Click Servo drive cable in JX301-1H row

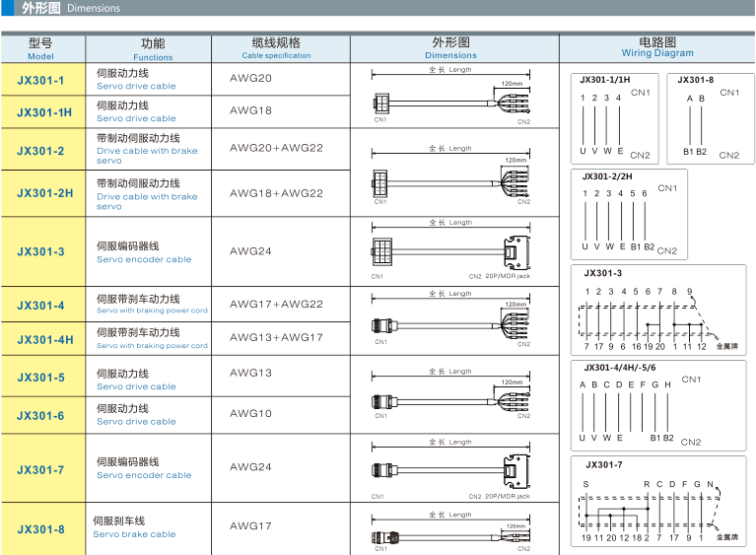coord(136,118)
